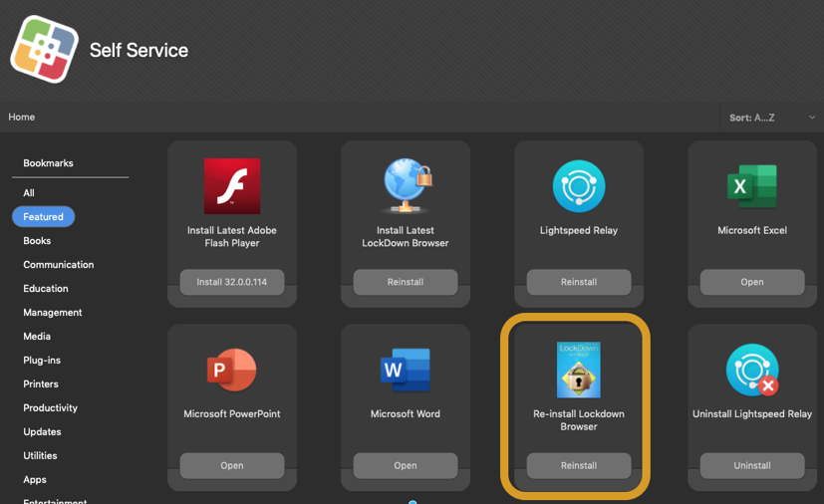Screen dimensions: 824x504
Task: Click the Re-install Lockdown Browser padlock icon
Action: point(579,370)
